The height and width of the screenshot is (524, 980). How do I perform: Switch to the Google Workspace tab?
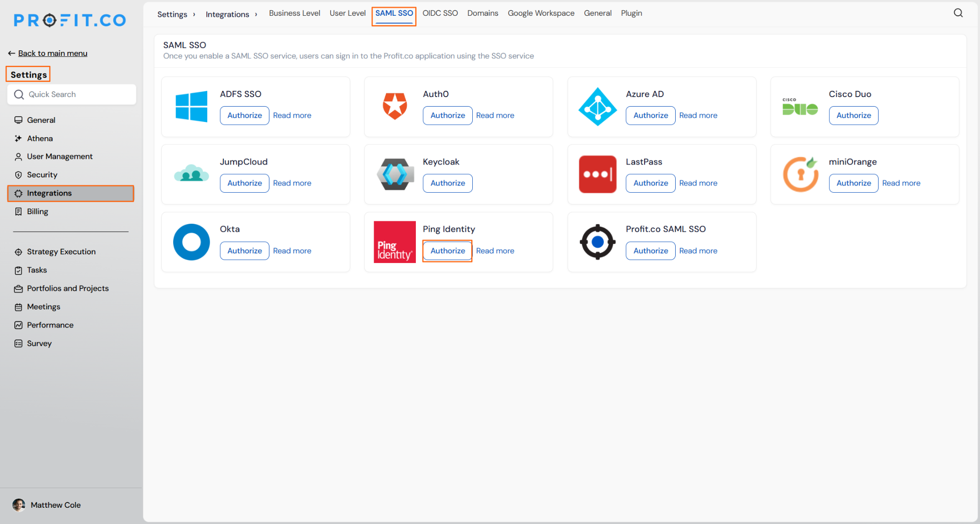pos(541,13)
